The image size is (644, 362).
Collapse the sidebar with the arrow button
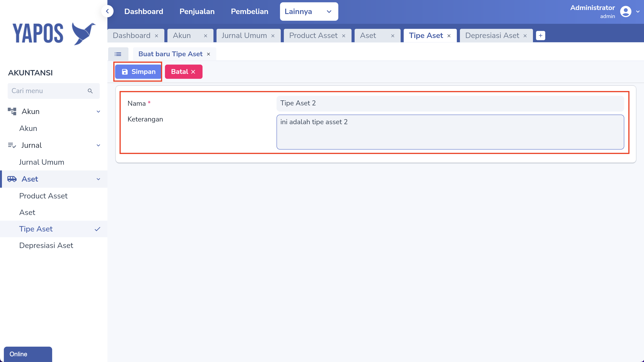pos(108,11)
